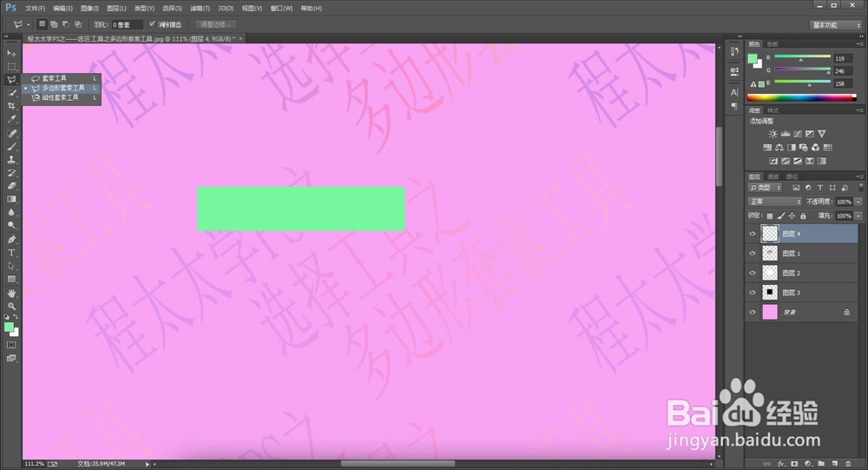Open the 文件(F) menu
This screenshot has width=868, height=470.
click(x=35, y=9)
